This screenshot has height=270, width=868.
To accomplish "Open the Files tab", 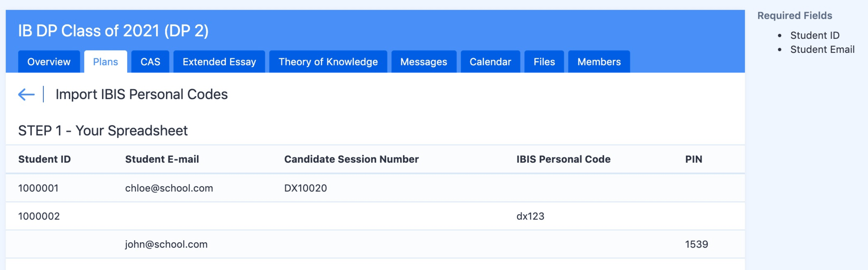I will click(544, 62).
